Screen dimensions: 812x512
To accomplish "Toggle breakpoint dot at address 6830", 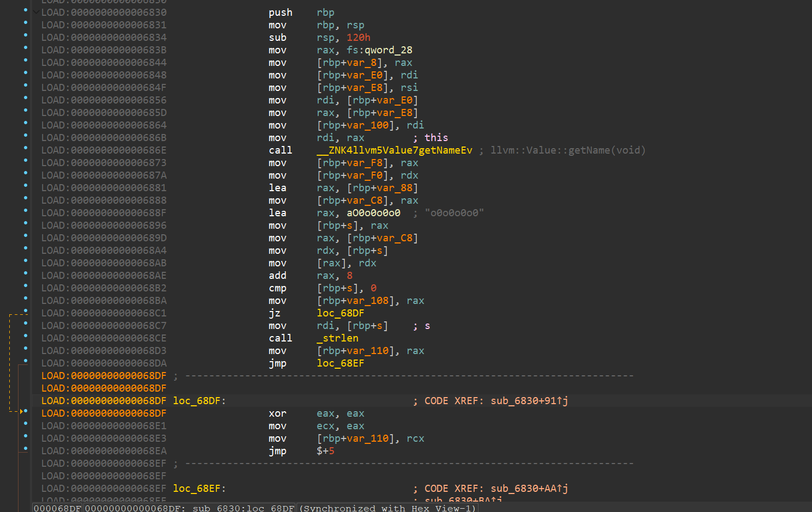I will (26, 10).
